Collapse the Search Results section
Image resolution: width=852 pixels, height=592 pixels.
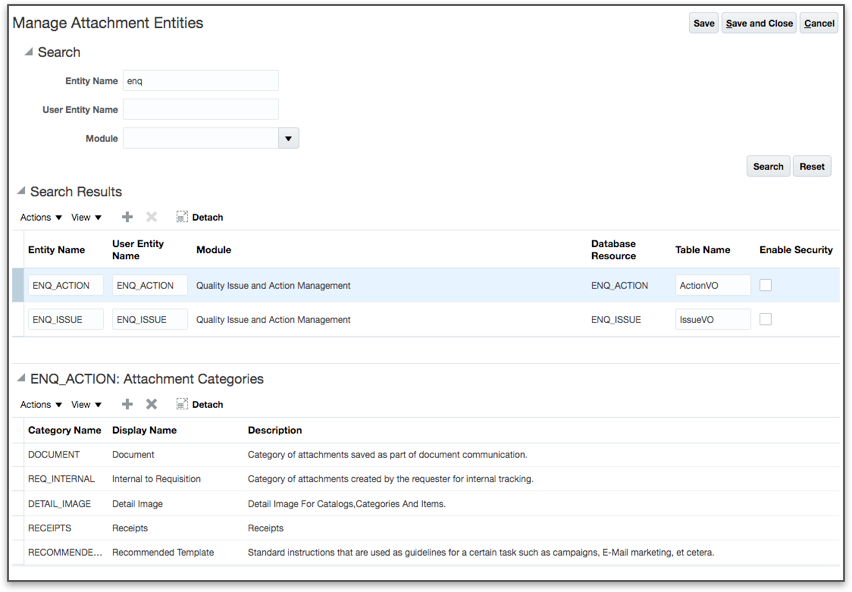21,191
